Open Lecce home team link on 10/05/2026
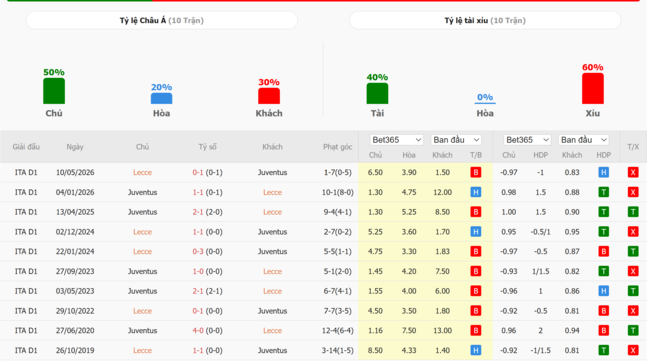This screenshot has height=363, width=650. coord(142,172)
